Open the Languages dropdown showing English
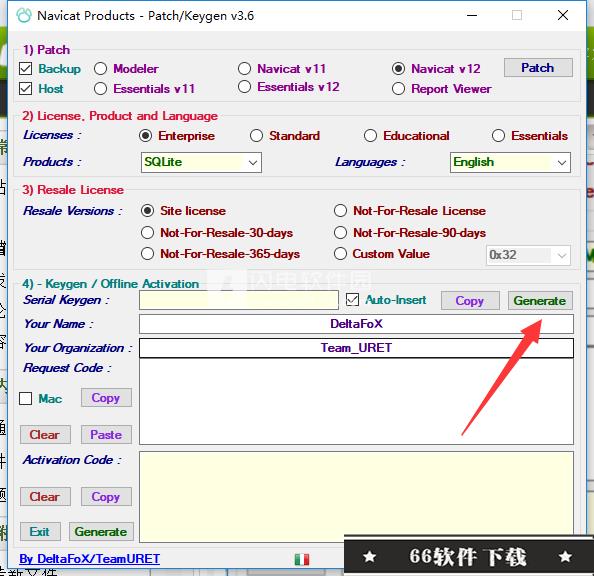The height and width of the screenshot is (576, 594). (x=510, y=162)
